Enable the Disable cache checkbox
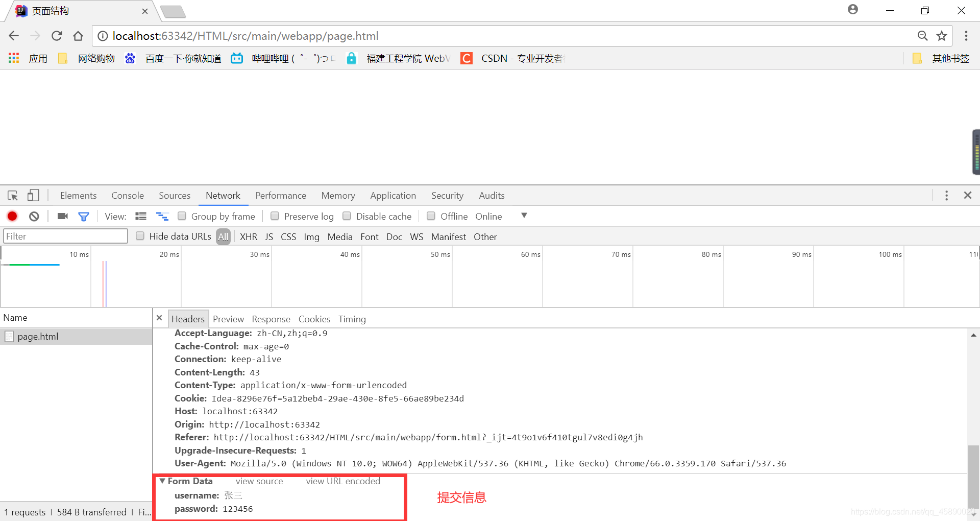The height and width of the screenshot is (521, 980). [347, 216]
